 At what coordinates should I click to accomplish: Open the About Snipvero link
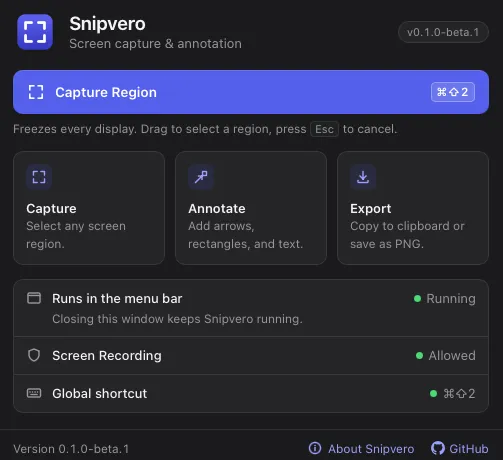coord(361,449)
